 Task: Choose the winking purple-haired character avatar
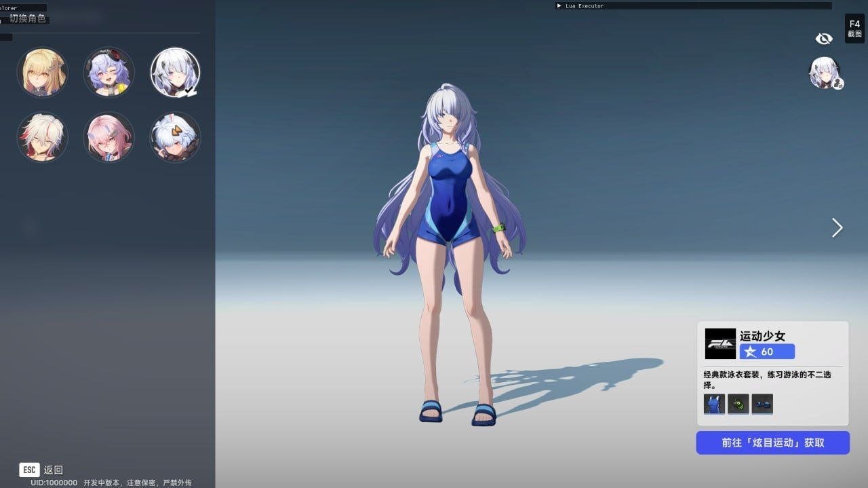coord(108,72)
